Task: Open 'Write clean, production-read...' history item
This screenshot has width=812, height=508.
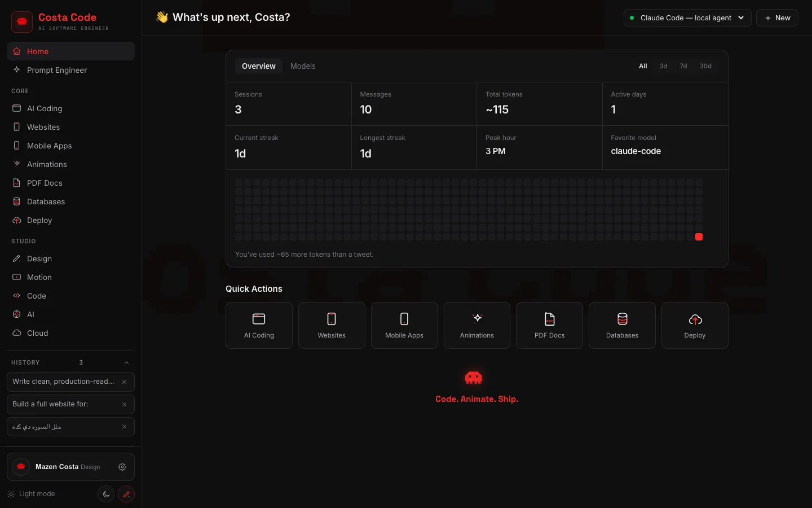Action: 63,382
